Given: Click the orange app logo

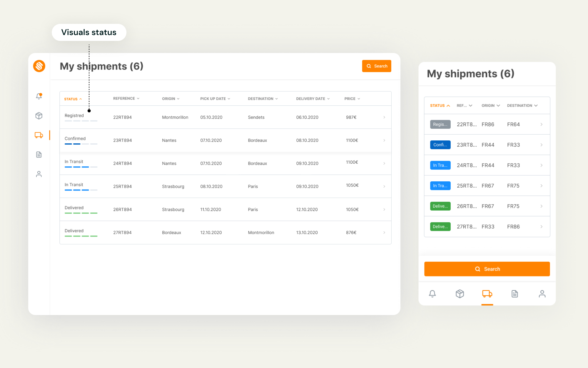Looking at the screenshot, I should coord(39,66).
